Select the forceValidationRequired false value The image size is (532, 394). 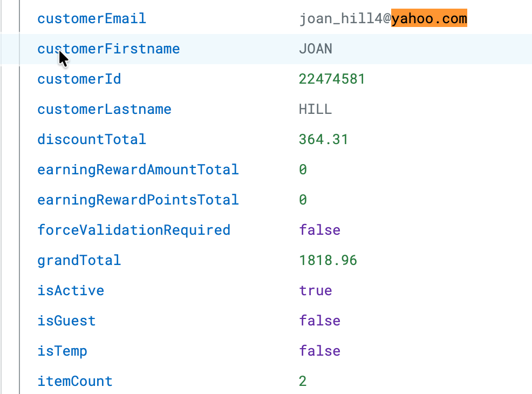319,230
